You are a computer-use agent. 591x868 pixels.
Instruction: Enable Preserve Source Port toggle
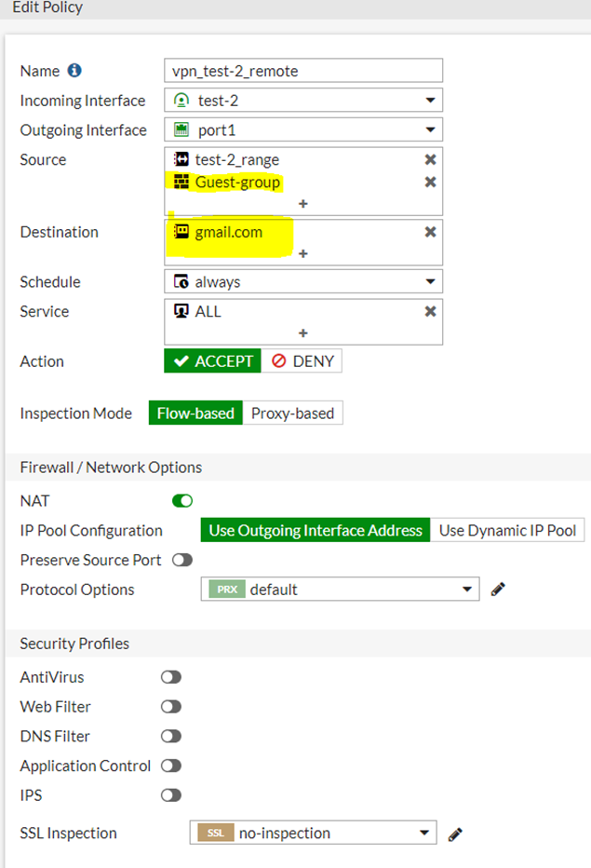[x=181, y=560]
